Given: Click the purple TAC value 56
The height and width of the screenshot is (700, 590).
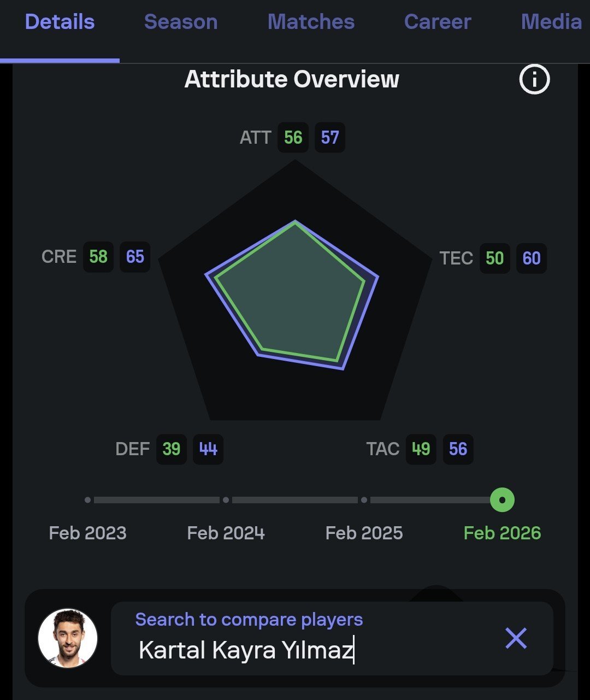Looking at the screenshot, I should [x=458, y=449].
